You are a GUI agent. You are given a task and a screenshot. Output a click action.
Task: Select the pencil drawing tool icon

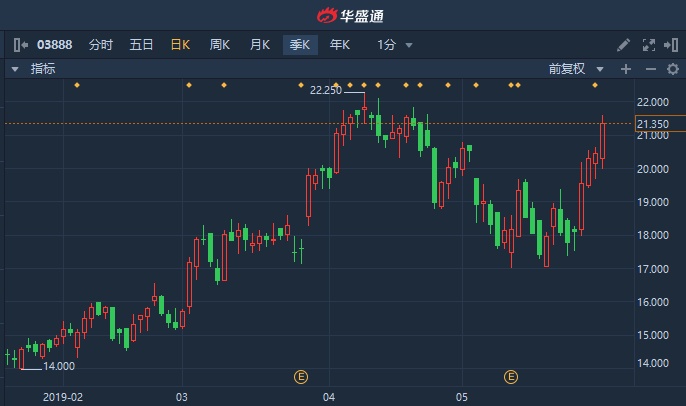point(623,45)
